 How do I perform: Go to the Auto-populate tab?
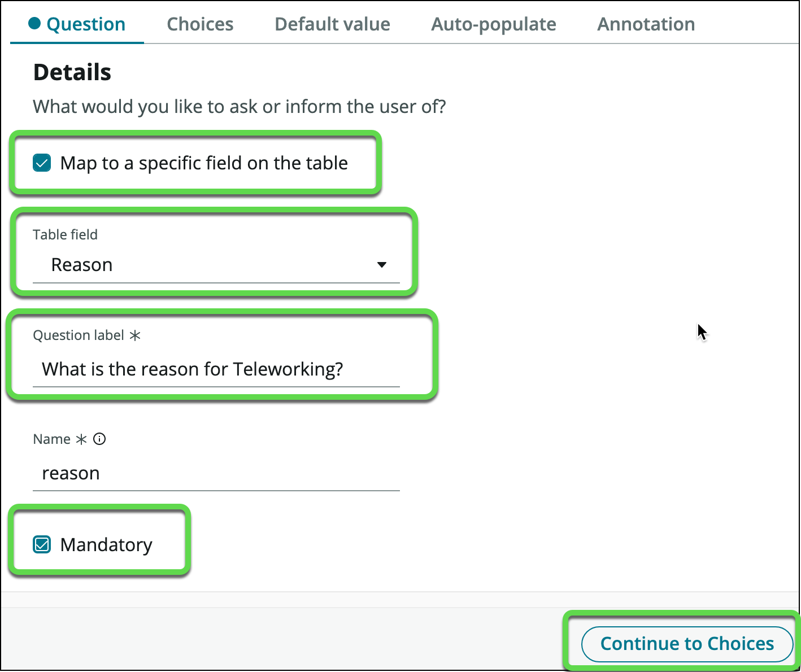tap(494, 24)
